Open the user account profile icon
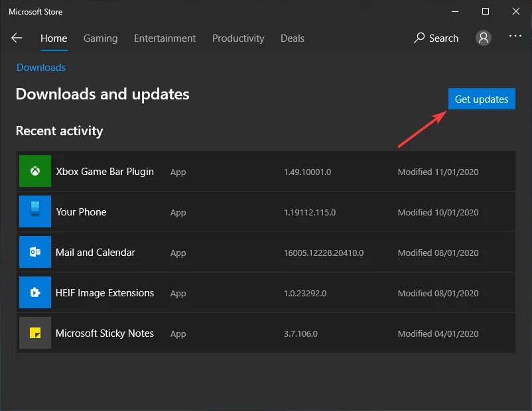Screen dimensions: 532x411 tap(484, 38)
